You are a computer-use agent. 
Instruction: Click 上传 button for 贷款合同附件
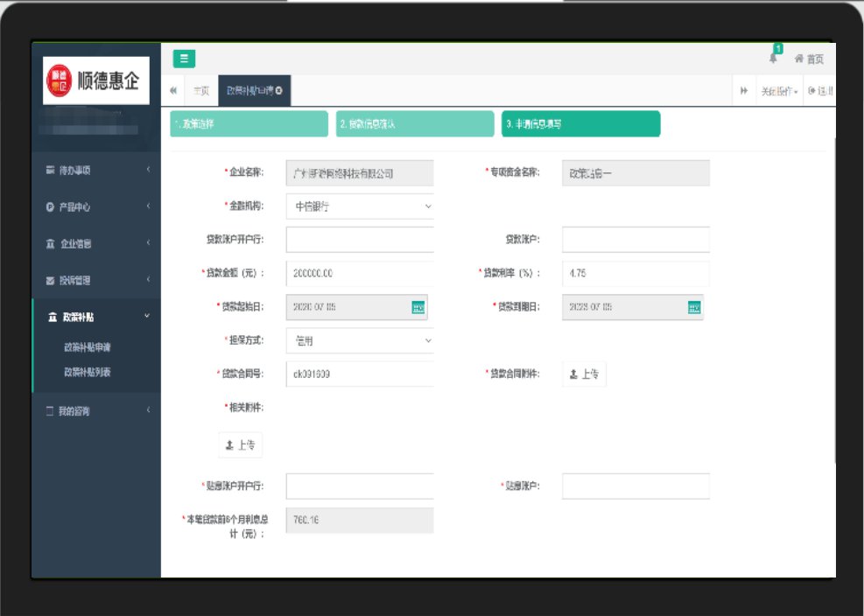pyautogui.click(x=584, y=374)
